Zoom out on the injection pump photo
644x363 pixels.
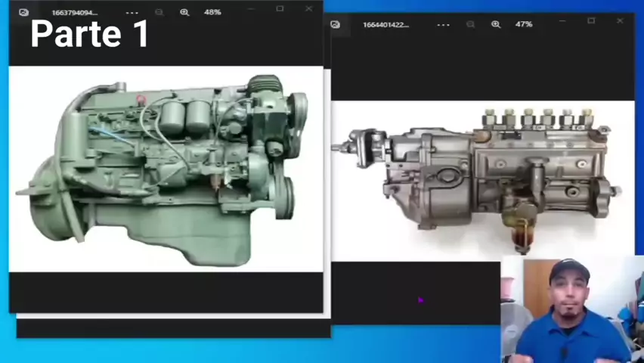click(x=470, y=24)
